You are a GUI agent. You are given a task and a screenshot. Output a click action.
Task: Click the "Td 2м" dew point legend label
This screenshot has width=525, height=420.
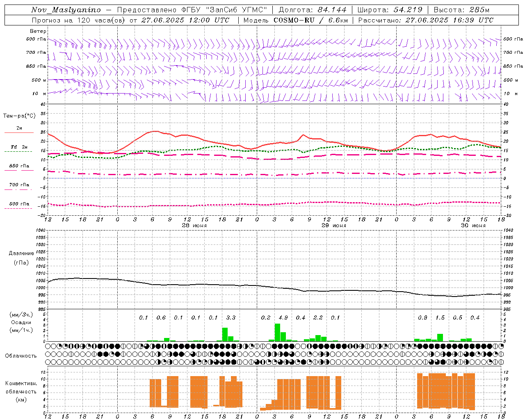point(19,147)
